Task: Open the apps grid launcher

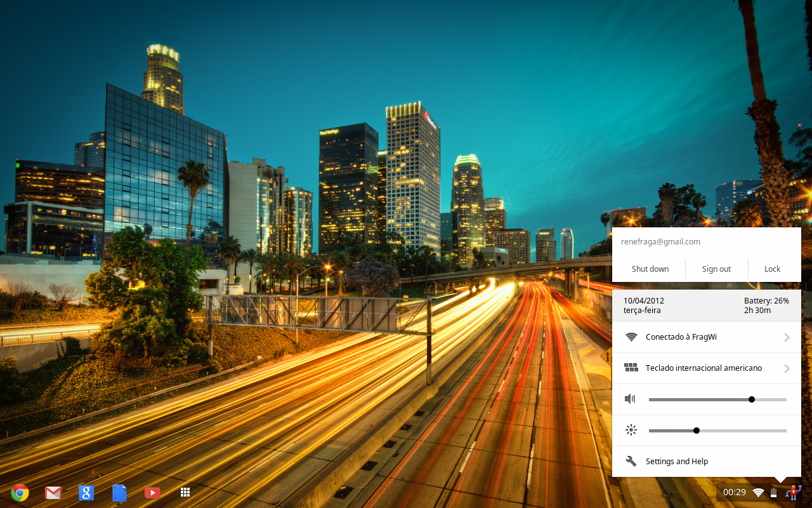Action: coord(185,492)
